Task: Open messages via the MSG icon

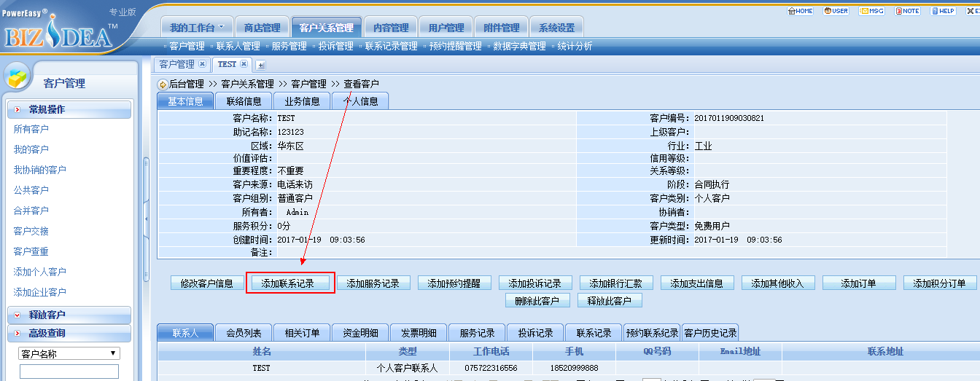Action: pos(871,11)
